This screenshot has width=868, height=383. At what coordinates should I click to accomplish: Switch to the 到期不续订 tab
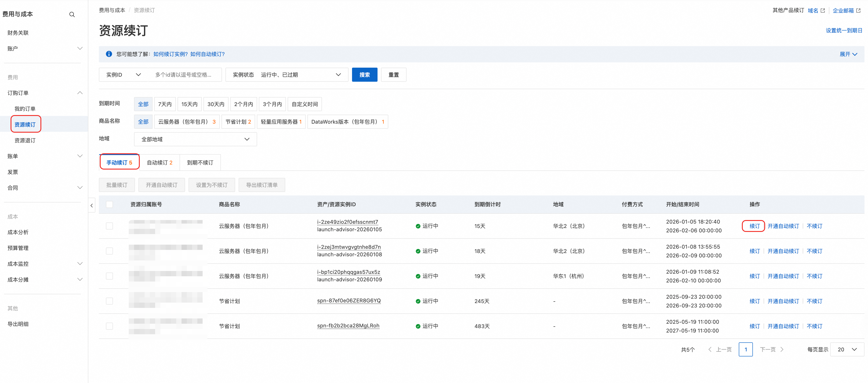pos(200,163)
